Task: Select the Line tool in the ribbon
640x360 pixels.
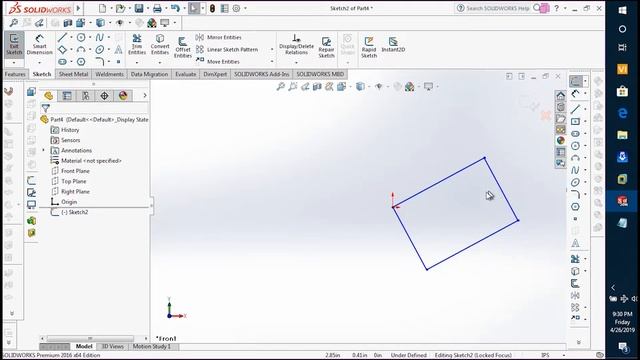Action: [x=62, y=38]
